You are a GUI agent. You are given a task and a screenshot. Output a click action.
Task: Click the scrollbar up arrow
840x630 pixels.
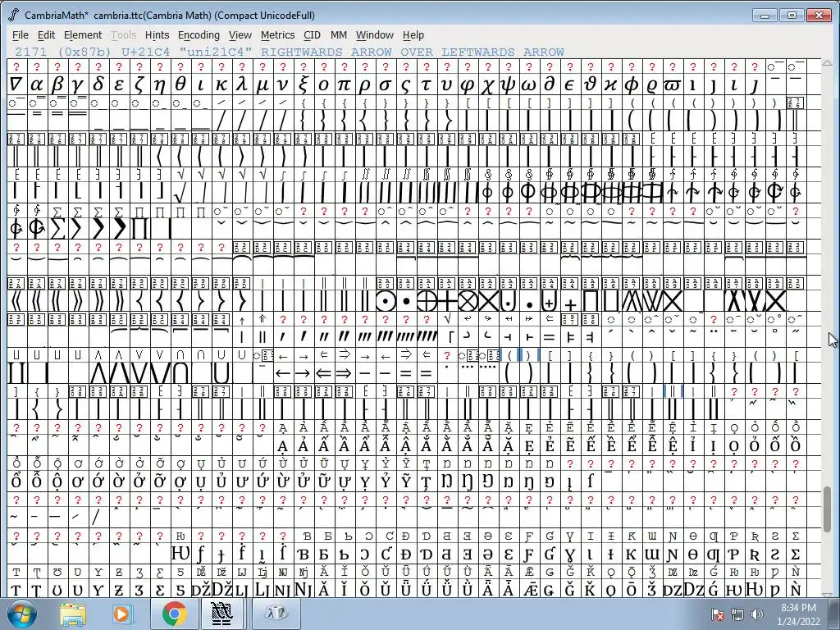pos(829,64)
